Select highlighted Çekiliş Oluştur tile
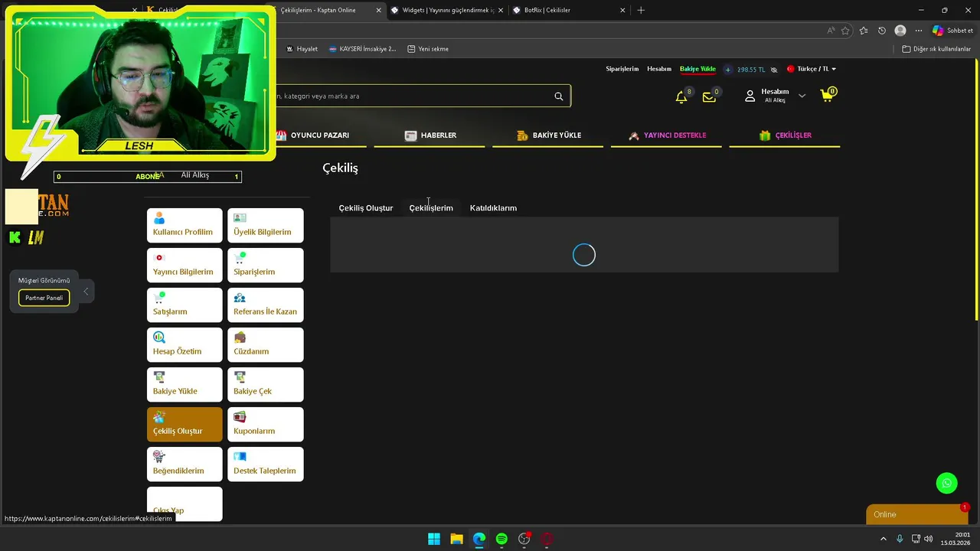The width and height of the screenshot is (980, 551). (x=185, y=425)
